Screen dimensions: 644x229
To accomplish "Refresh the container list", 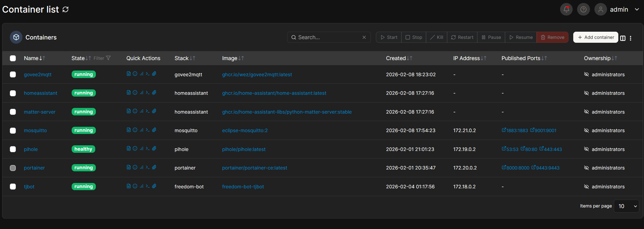I will (x=65, y=10).
